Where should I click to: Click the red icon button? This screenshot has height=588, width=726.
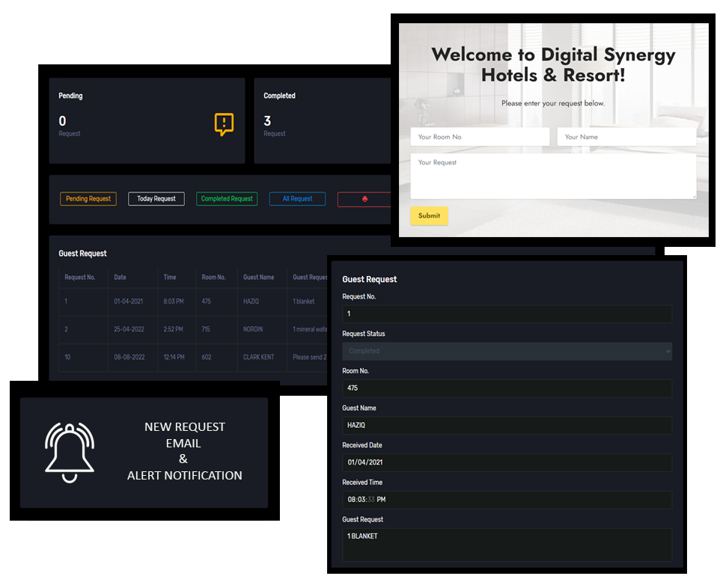coord(364,199)
